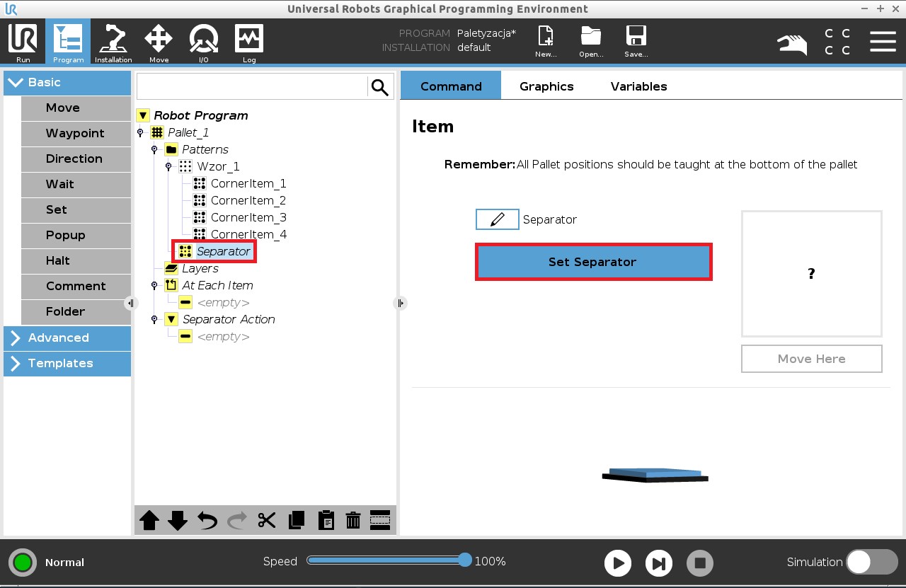This screenshot has width=906, height=588.
Task: Insert a Move command
Action: coord(76,108)
